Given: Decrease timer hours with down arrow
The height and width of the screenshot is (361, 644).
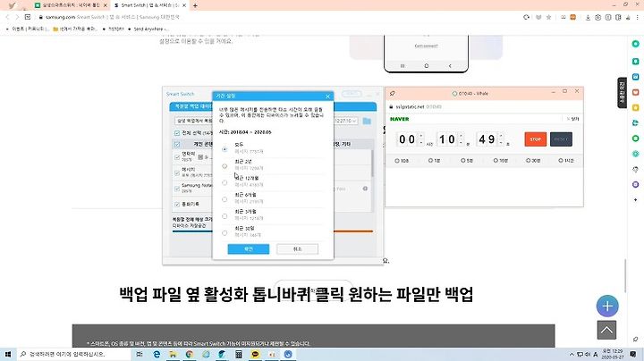Looking at the screenshot, I should coord(421,142).
